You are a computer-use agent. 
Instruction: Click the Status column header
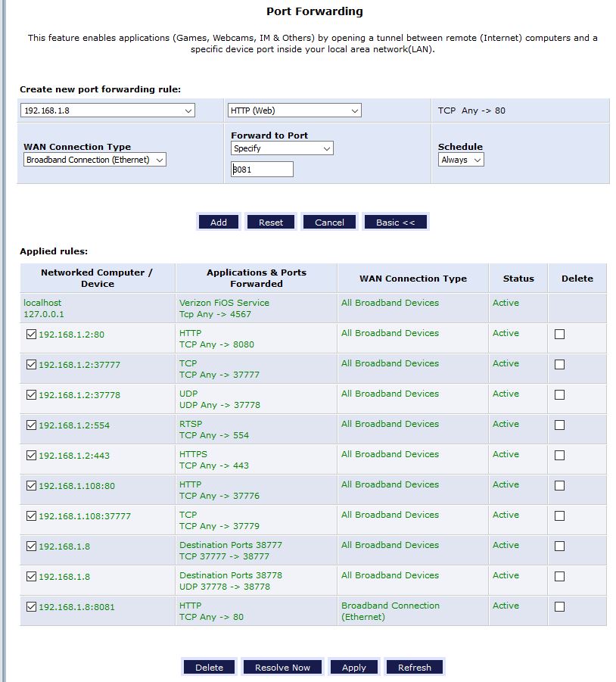518,279
